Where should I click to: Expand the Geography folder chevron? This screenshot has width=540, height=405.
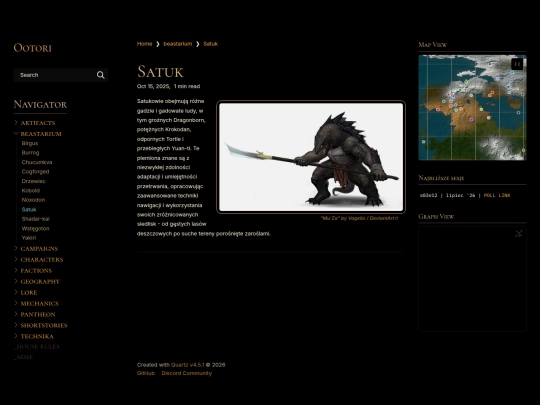[16, 281]
